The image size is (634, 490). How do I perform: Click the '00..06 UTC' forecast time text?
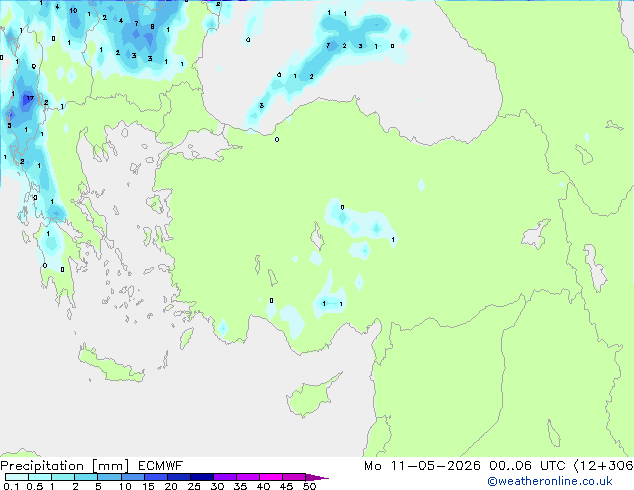pyautogui.click(x=527, y=466)
